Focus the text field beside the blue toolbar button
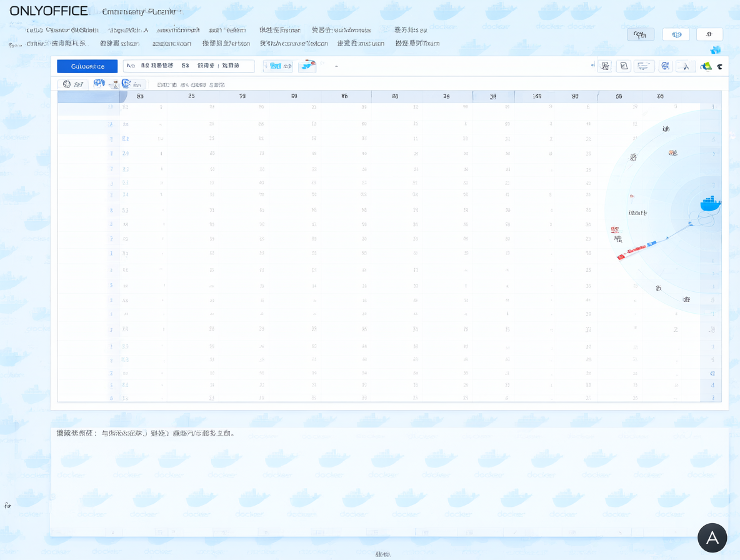Screen dimensions: 740x560 pos(188,66)
